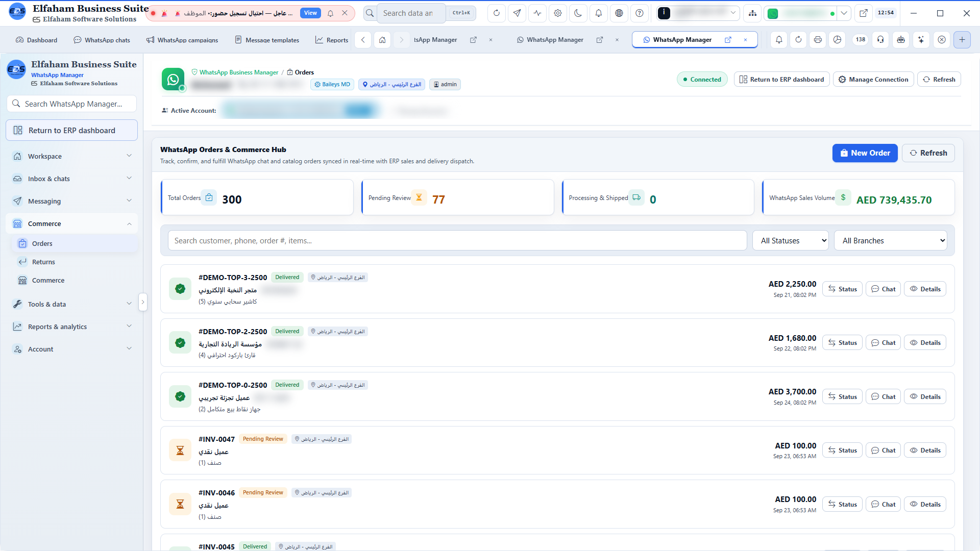Expand the Messaging sidebar section
Viewport: 980px width, 551px height.
(x=71, y=201)
